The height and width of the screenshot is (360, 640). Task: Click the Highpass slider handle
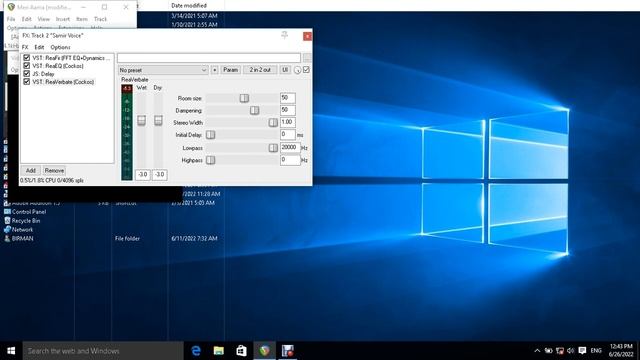(x=211, y=160)
